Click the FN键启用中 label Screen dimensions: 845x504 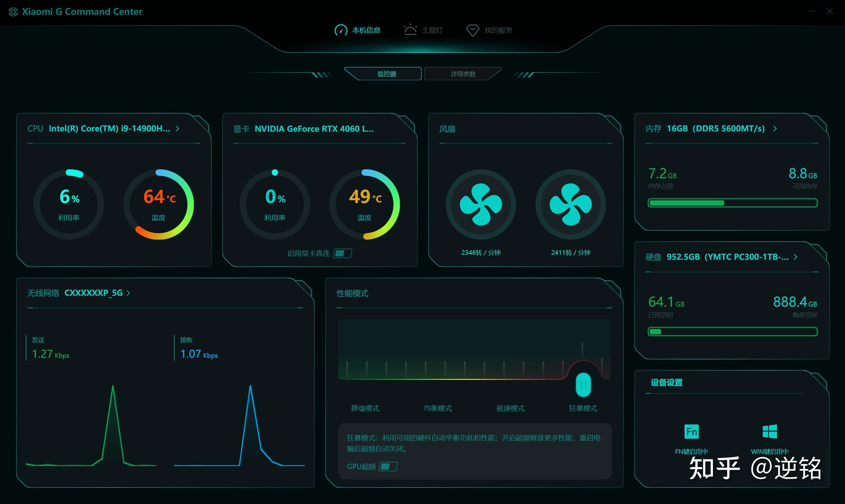point(691,452)
